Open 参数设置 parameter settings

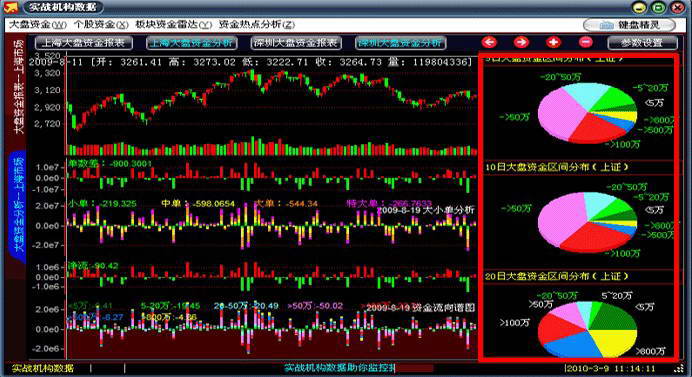click(642, 43)
